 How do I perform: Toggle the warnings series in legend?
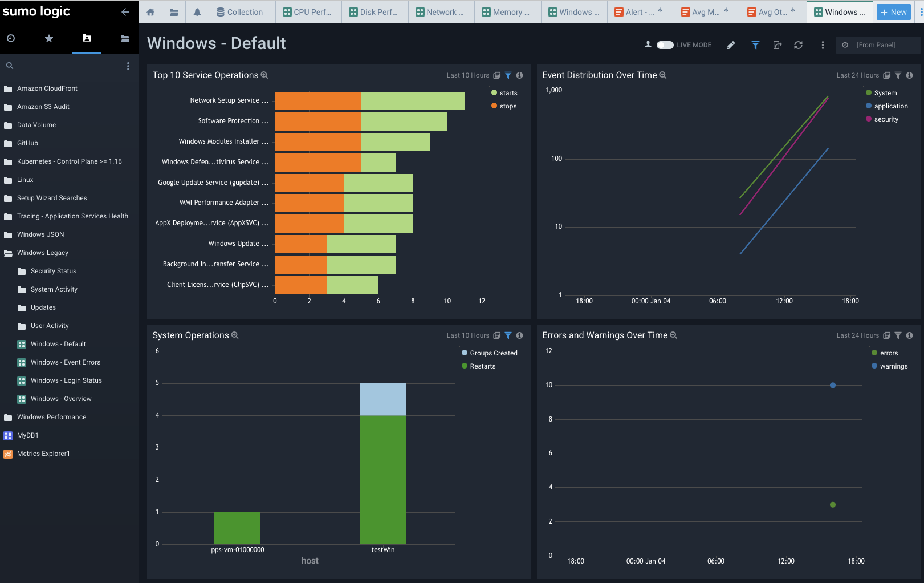click(x=890, y=366)
